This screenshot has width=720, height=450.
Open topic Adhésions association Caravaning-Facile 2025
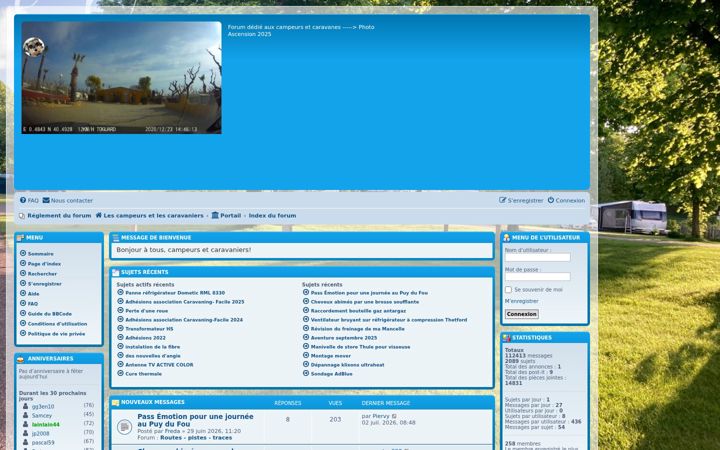pos(185,302)
